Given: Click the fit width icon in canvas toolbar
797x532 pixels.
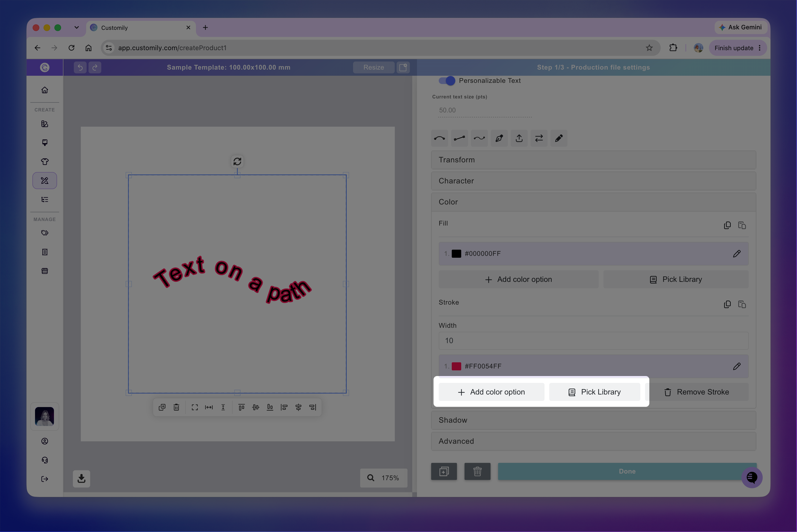Looking at the screenshot, I should pyautogui.click(x=209, y=407).
